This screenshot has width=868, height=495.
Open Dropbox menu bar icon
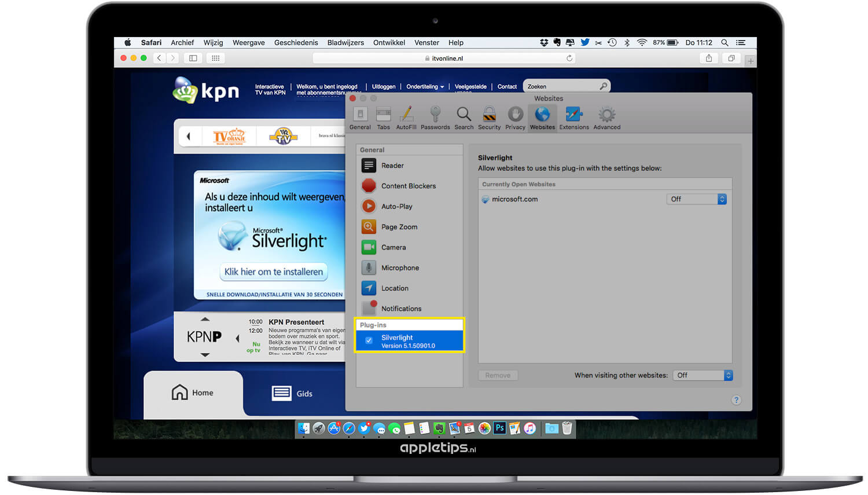[544, 43]
